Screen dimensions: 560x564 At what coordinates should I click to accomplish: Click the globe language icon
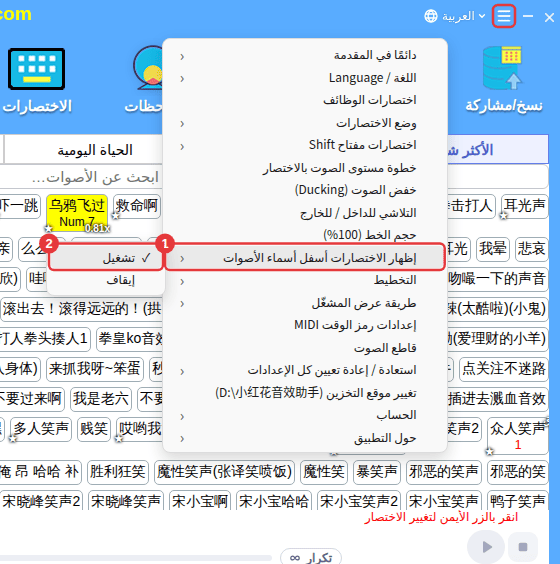click(431, 16)
